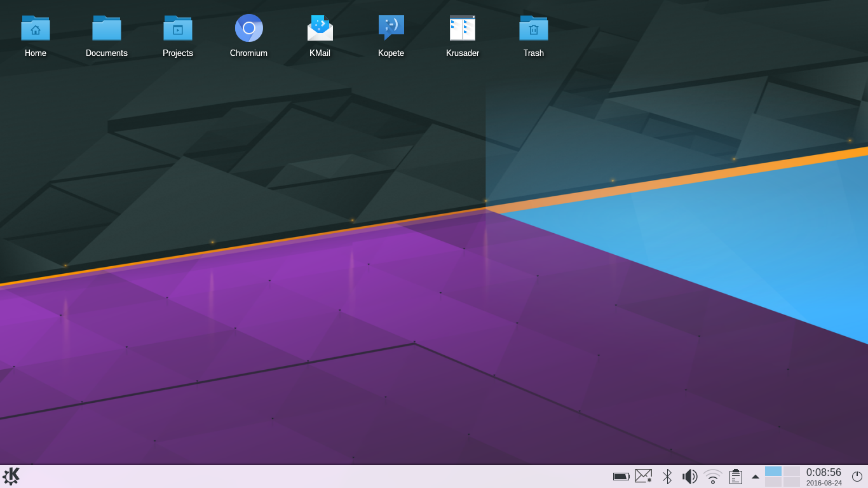This screenshot has height=488, width=868.
Task: Open the Home folder icon
Action: tap(36, 28)
